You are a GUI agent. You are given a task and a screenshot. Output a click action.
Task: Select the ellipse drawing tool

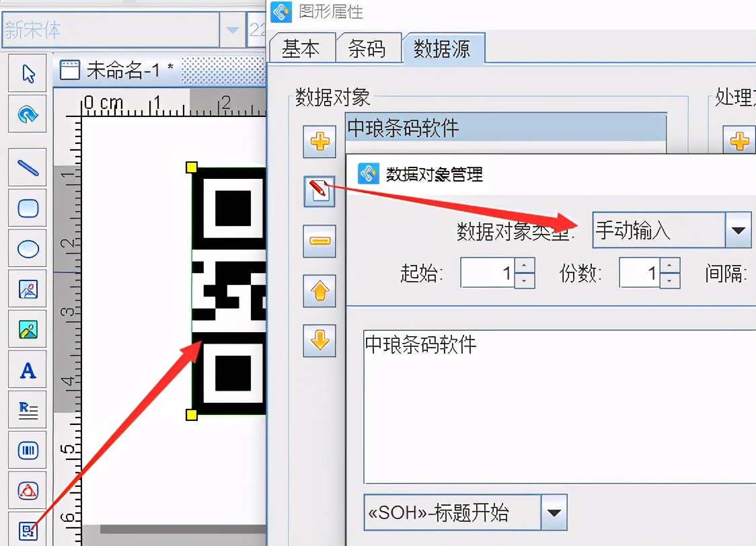(28, 249)
